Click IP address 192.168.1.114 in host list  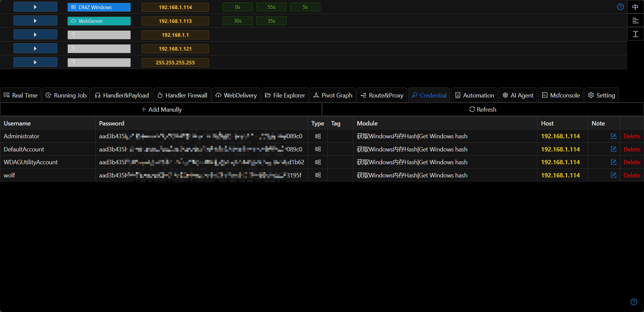click(x=175, y=7)
